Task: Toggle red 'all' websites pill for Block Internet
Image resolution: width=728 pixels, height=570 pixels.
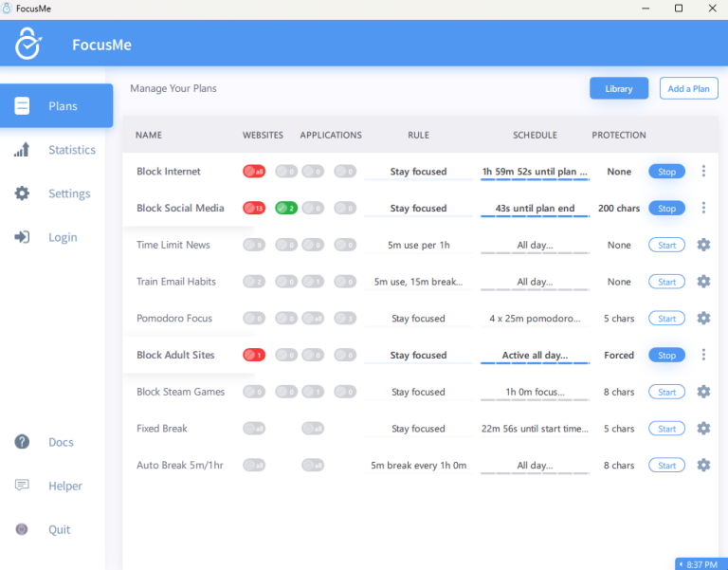Action: [x=254, y=172]
